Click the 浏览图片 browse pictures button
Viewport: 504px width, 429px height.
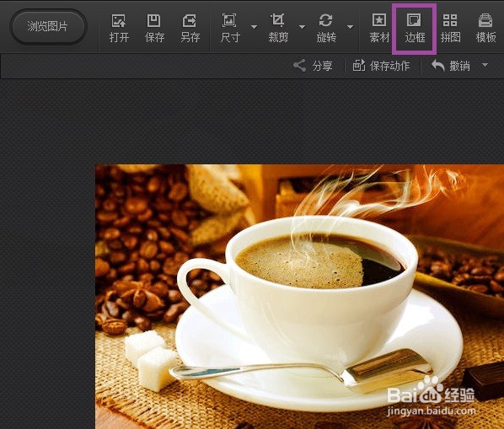coord(48,27)
